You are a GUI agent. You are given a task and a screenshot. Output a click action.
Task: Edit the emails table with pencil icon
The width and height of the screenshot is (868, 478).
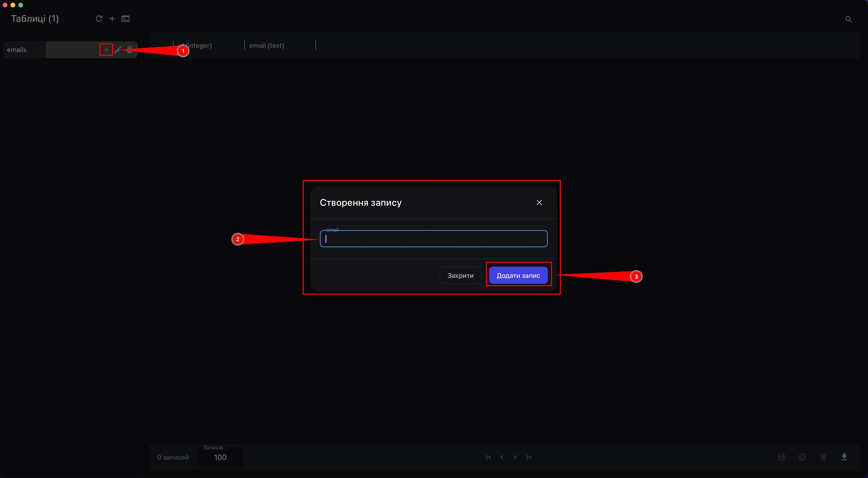[118, 50]
